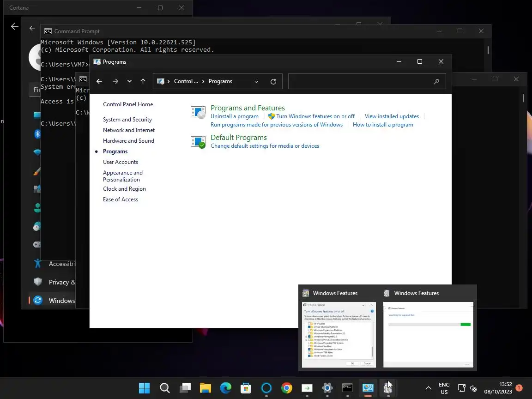Click the Programs and Features icon
The width and height of the screenshot is (532, 399).
click(x=198, y=112)
